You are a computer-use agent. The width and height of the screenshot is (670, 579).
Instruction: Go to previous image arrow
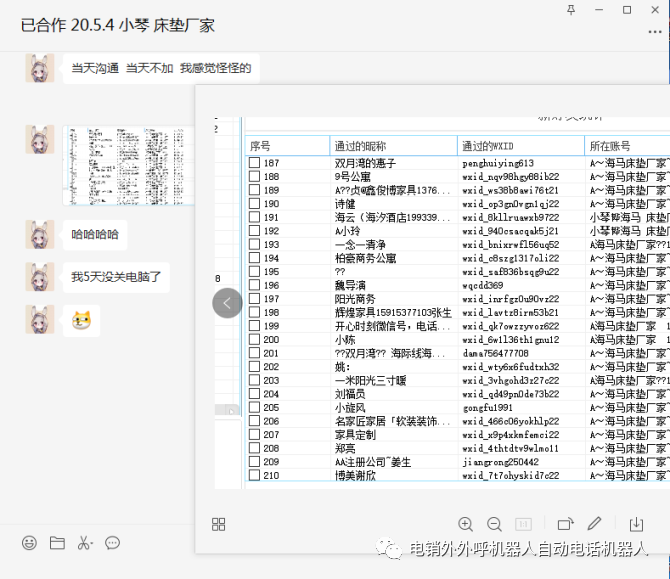coord(227,303)
